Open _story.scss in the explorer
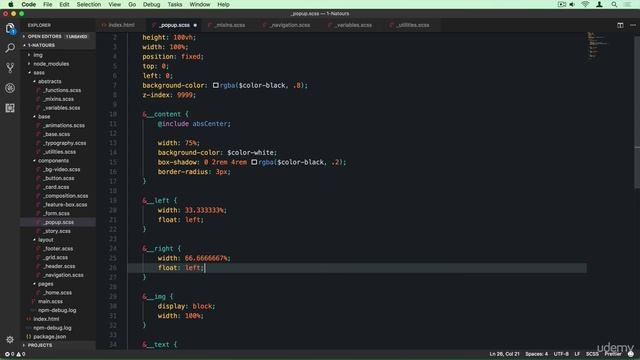This screenshot has width=640, height=360. pos(58,231)
